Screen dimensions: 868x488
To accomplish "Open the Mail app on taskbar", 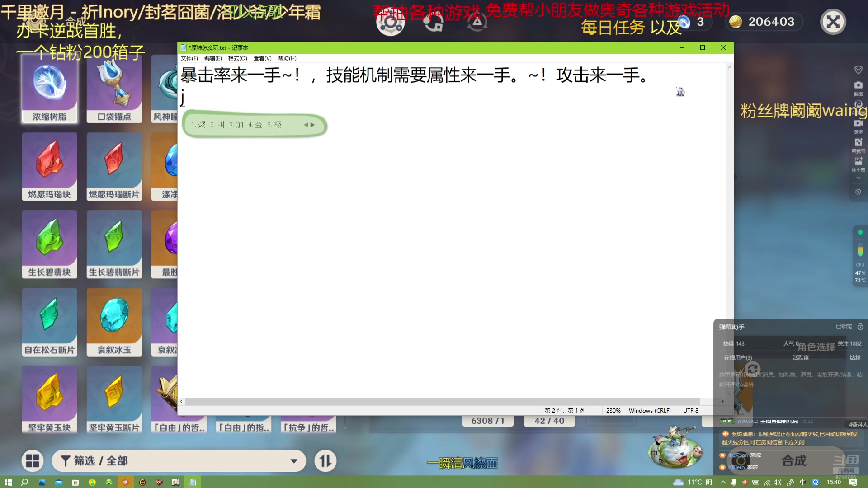I will [x=59, y=482].
